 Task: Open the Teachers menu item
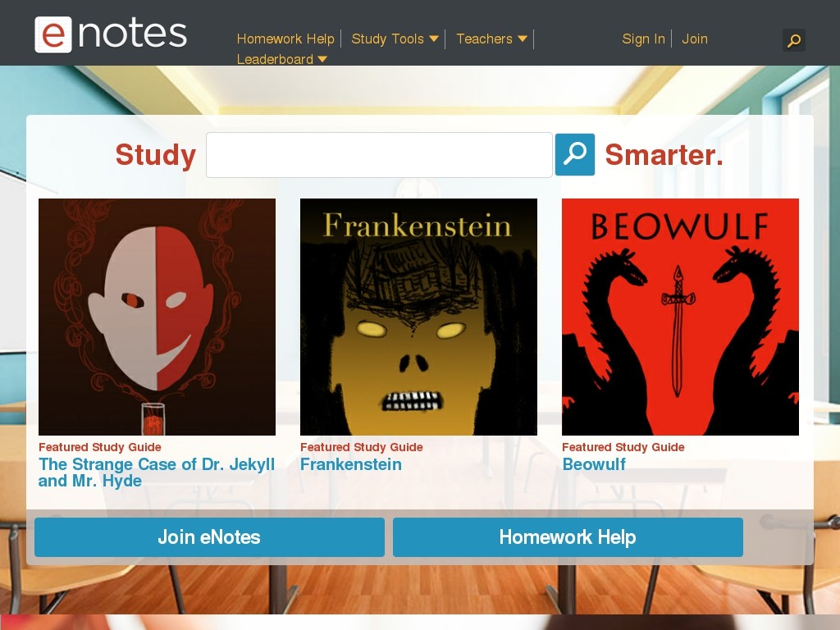484,39
